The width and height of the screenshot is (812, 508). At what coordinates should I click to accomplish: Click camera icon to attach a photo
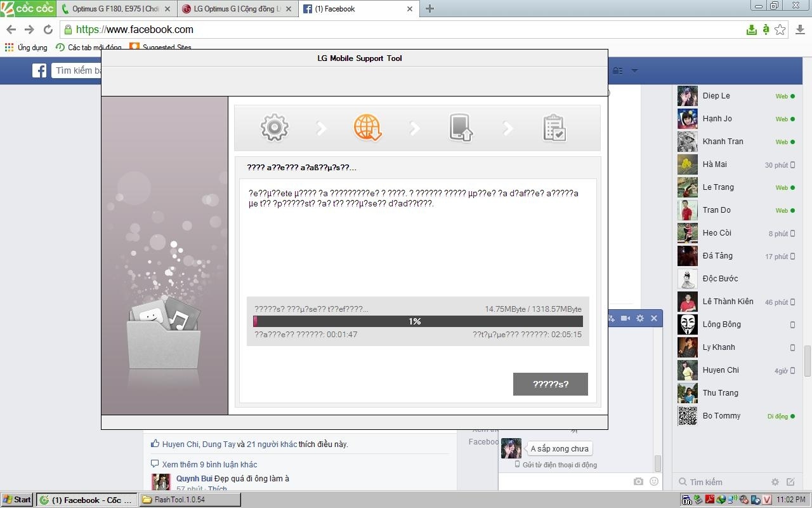click(639, 482)
